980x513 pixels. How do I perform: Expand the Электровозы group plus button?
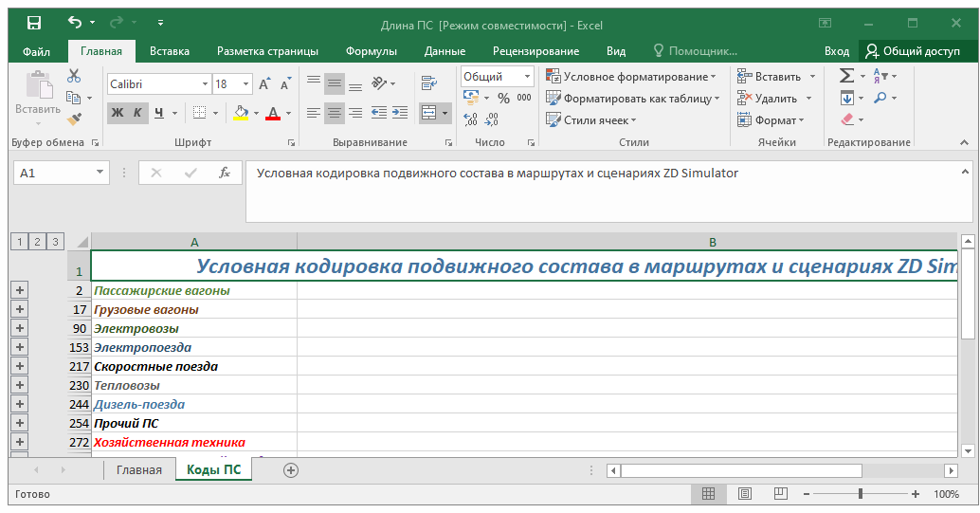point(20,328)
